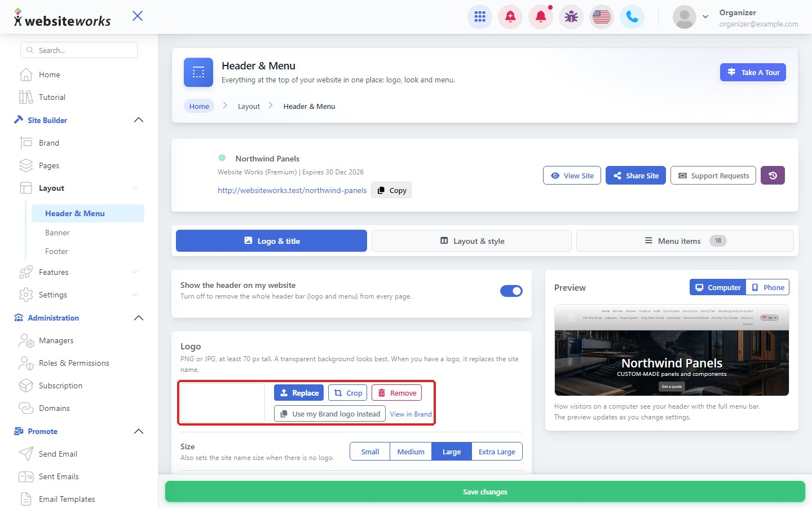The height and width of the screenshot is (508, 812).
Task: Click the Replace logo button
Action: coord(299,393)
